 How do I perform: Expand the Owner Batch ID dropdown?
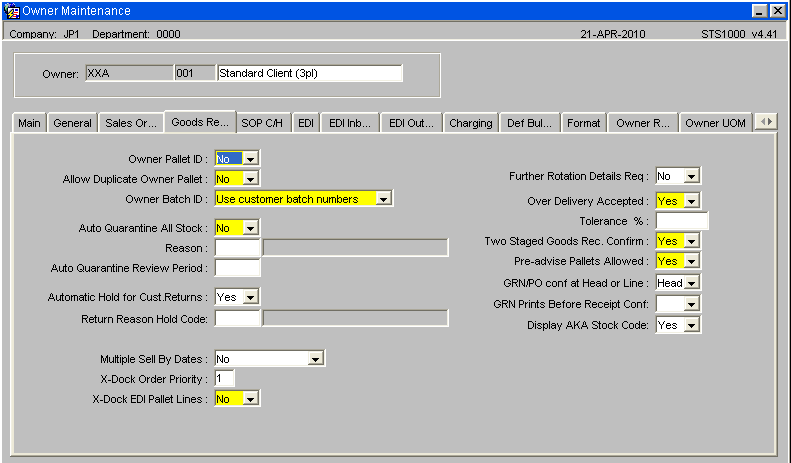[x=383, y=199]
